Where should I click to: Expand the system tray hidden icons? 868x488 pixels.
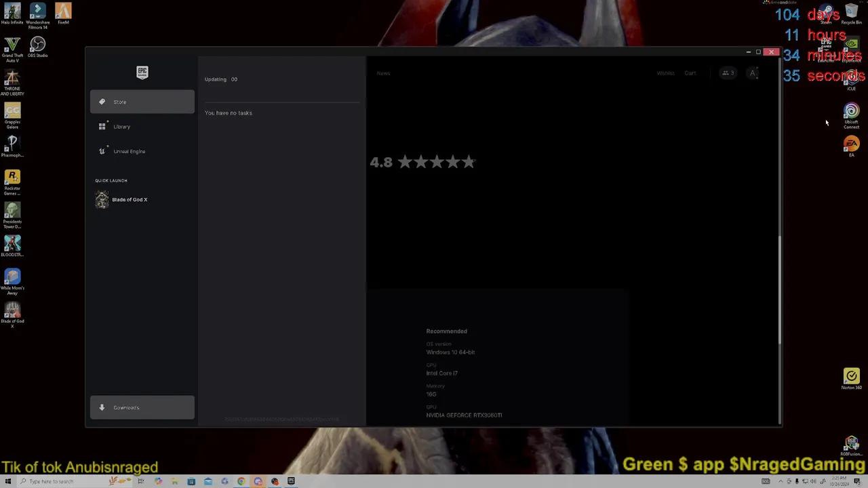point(781,481)
